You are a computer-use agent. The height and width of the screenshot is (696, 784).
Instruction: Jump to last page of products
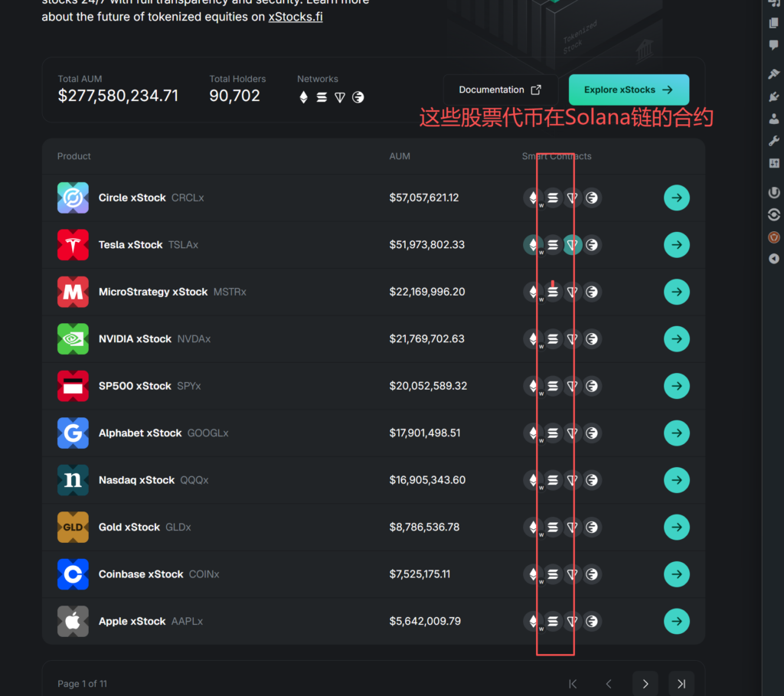pyautogui.click(x=681, y=684)
